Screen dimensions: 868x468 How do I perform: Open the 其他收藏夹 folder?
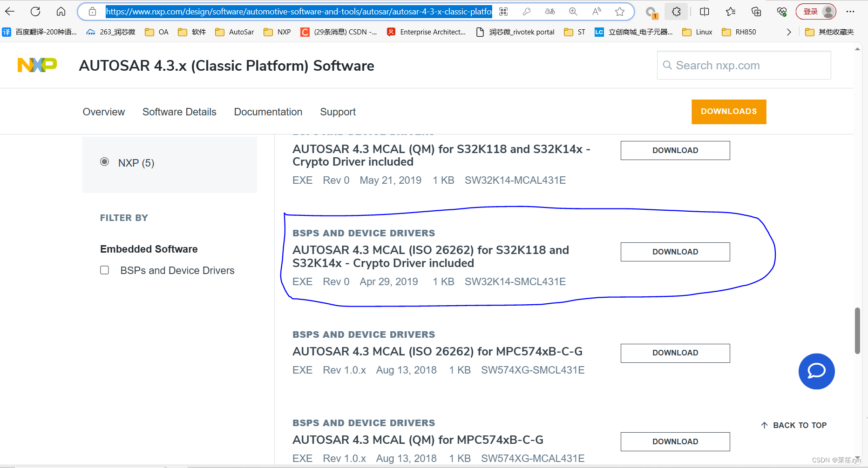[x=829, y=32]
